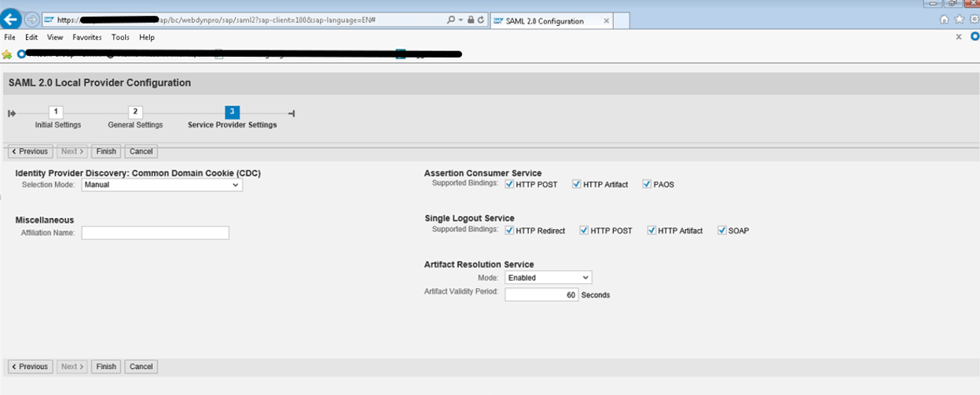Open the Tools menu
Viewport: 980px width, 395px height.
120,37
